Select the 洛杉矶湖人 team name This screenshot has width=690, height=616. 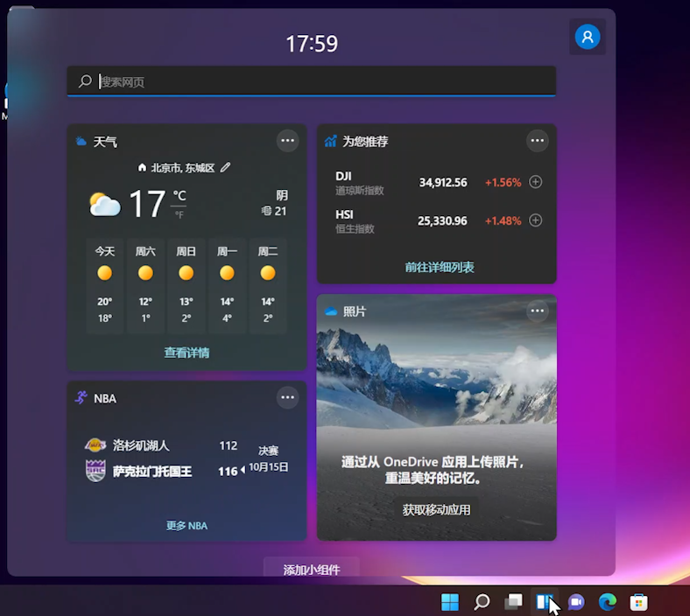(x=141, y=445)
